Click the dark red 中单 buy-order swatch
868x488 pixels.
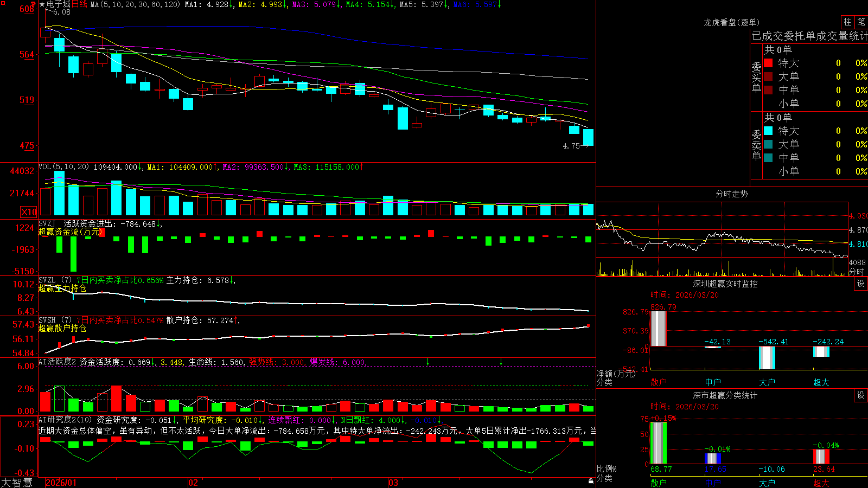pyautogui.click(x=768, y=90)
